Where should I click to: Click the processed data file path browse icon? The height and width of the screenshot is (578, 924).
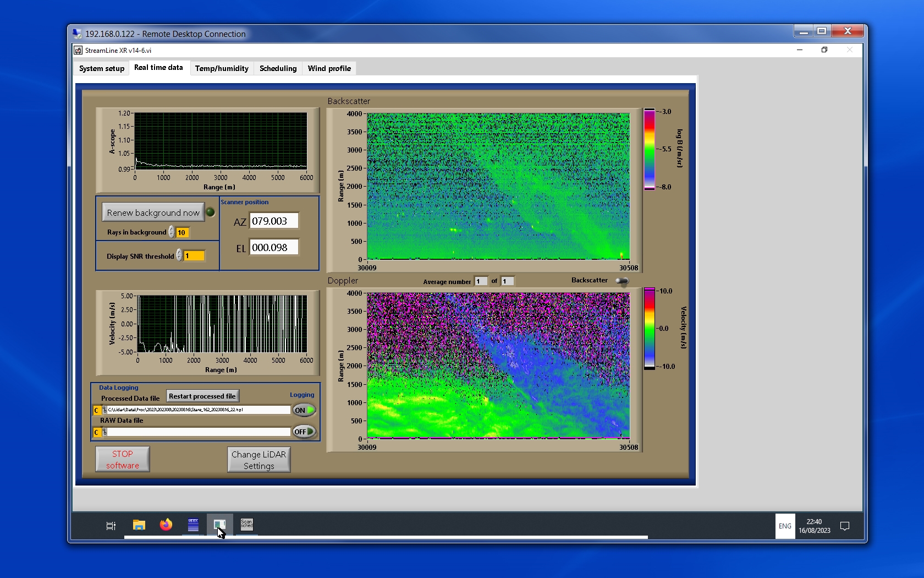pyautogui.click(x=105, y=410)
